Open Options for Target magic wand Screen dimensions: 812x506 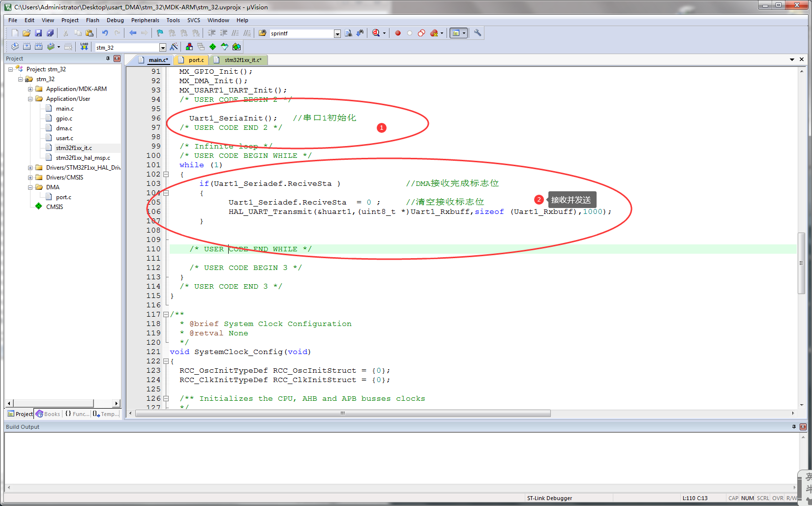pos(174,47)
